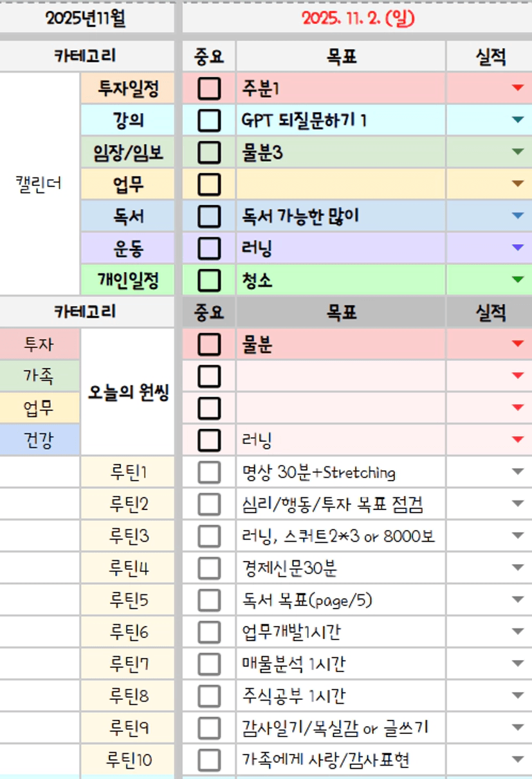Select the 러닝 goal cell in 오늘의 원씽
This screenshot has height=779, width=532.
(341, 441)
